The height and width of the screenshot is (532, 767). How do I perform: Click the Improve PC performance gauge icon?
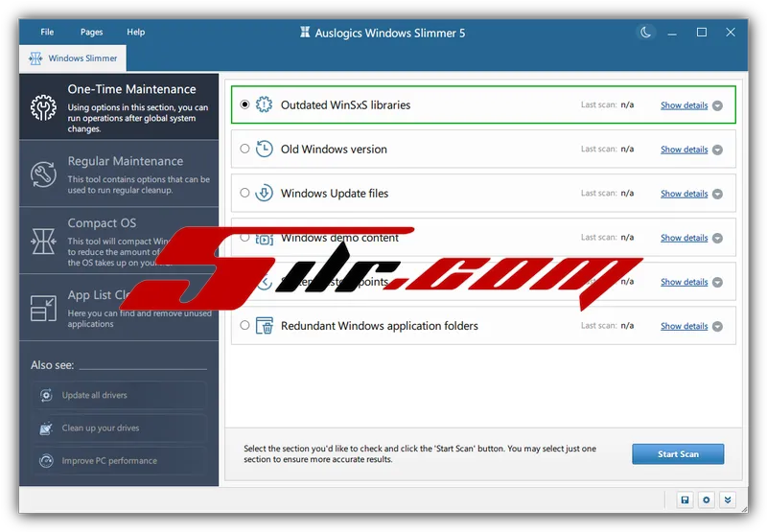(46, 461)
